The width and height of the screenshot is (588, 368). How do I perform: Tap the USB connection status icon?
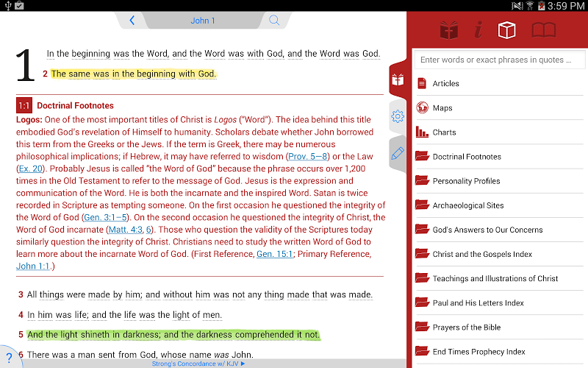(x=8, y=6)
